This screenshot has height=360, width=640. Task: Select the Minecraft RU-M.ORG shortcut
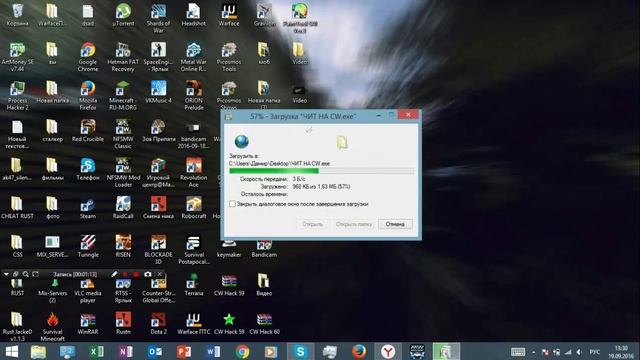click(x=123, y=96)
